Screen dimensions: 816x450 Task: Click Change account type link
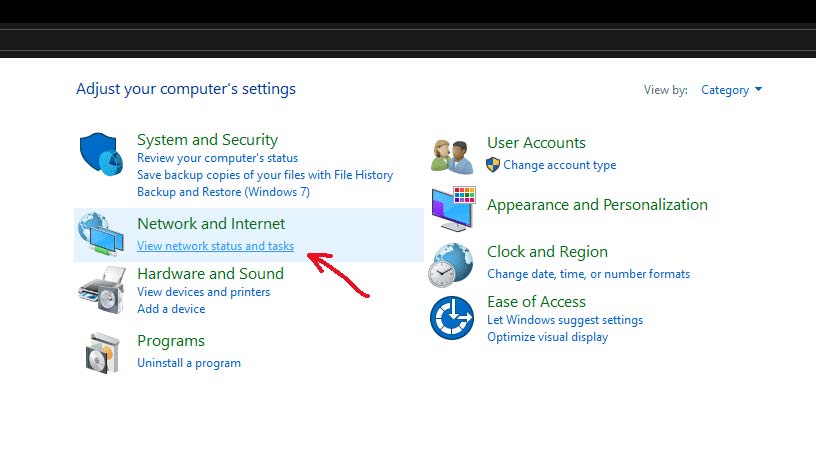559,165
